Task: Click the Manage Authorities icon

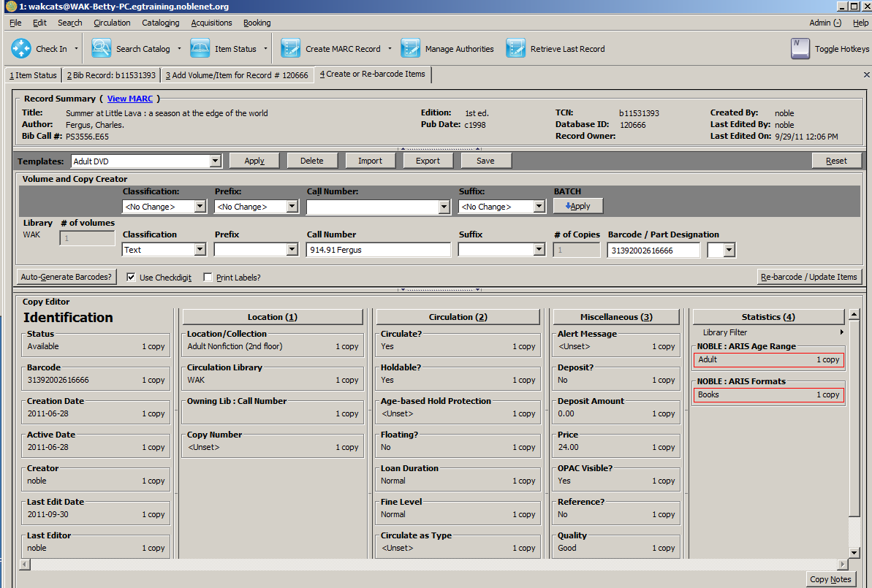Action: click(411, 49)
